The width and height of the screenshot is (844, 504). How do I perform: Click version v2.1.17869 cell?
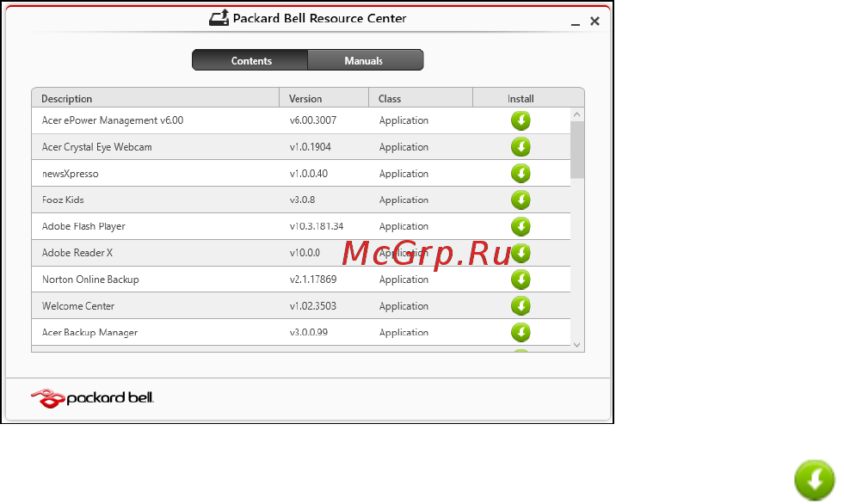[x=312, y=280]
